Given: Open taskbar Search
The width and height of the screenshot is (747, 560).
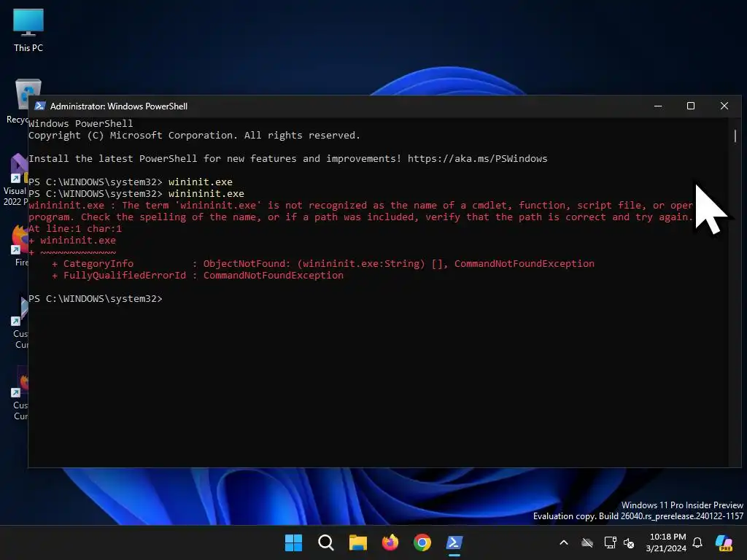Looking at the screenshot, I should pyautogui.click(x=326, y=542).
